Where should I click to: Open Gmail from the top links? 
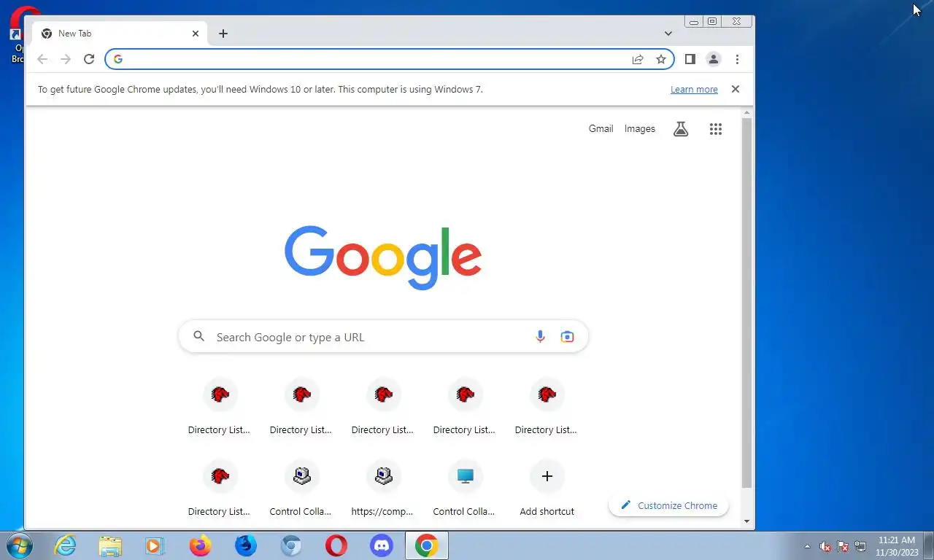(x=601, y=128)
